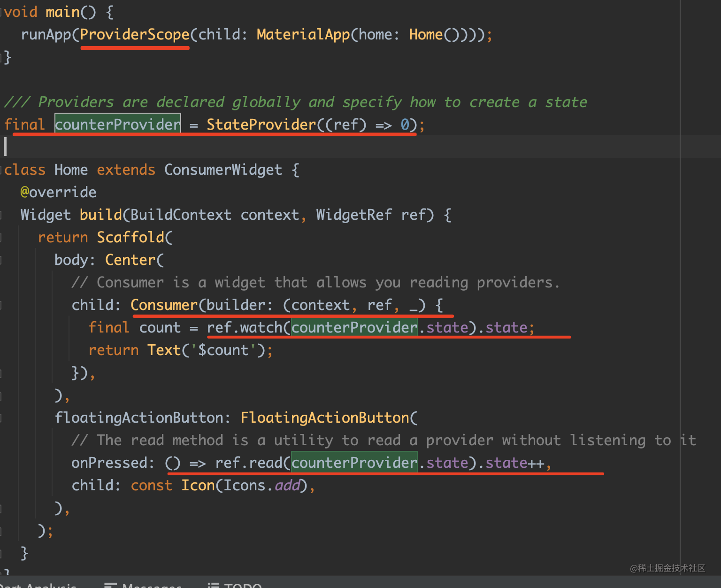This screenshot has height=588, width=721.
Task: Fold the body: Center block in gutter
Action: (x=1, y=260)
